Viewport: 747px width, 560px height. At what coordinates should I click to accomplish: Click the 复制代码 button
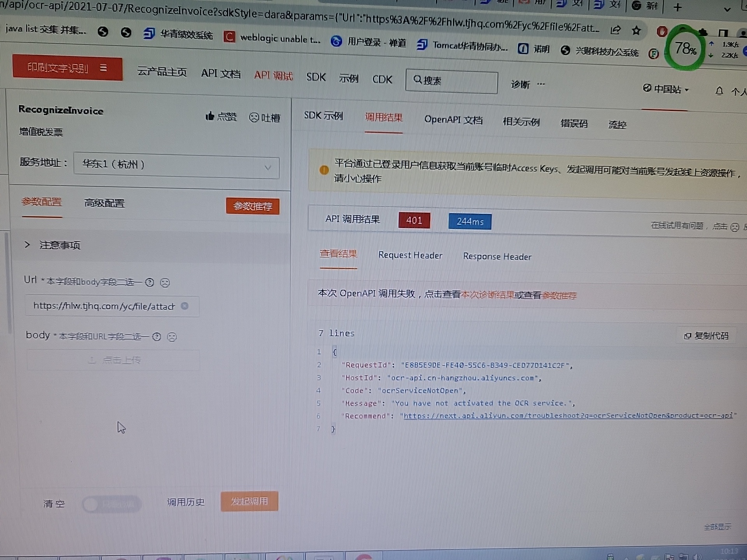(x=706, y=336)
